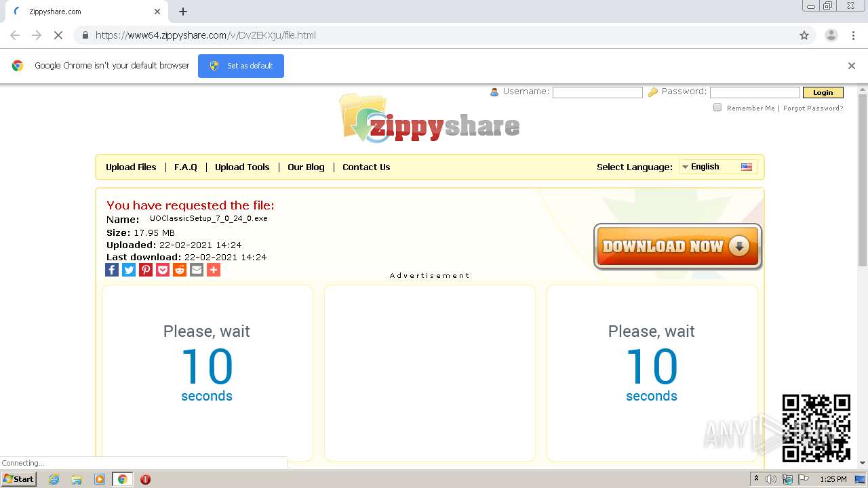Switch to Chrome taskbar icon
Viewport: 868px width, 488px height.
(x=122, y=479)
